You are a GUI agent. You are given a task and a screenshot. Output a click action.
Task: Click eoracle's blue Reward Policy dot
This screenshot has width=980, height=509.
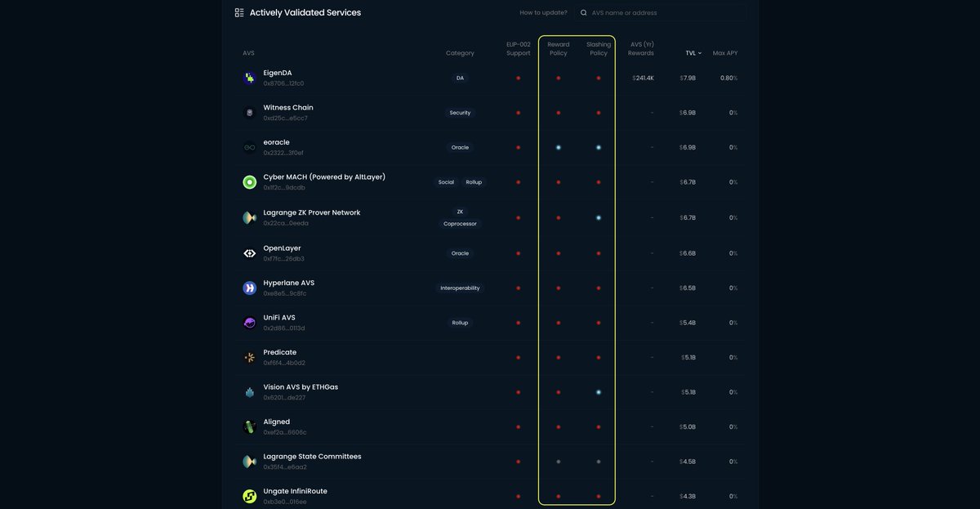pos(559,148)
